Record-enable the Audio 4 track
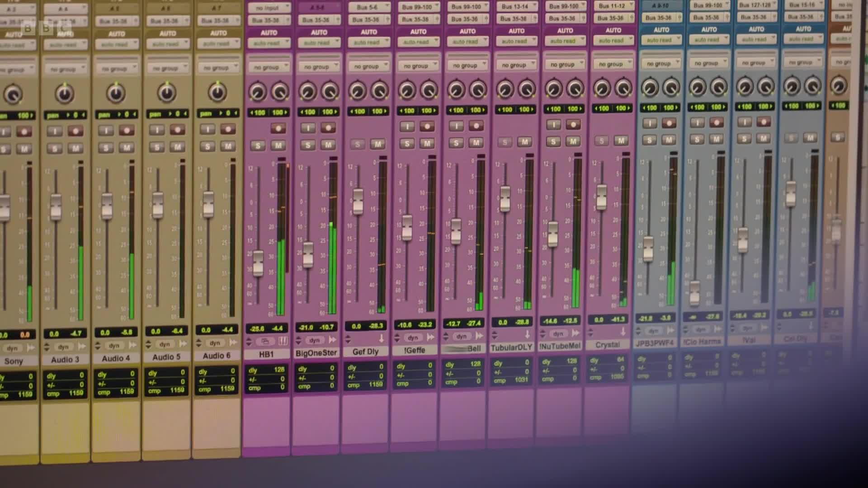 (126, 131)
